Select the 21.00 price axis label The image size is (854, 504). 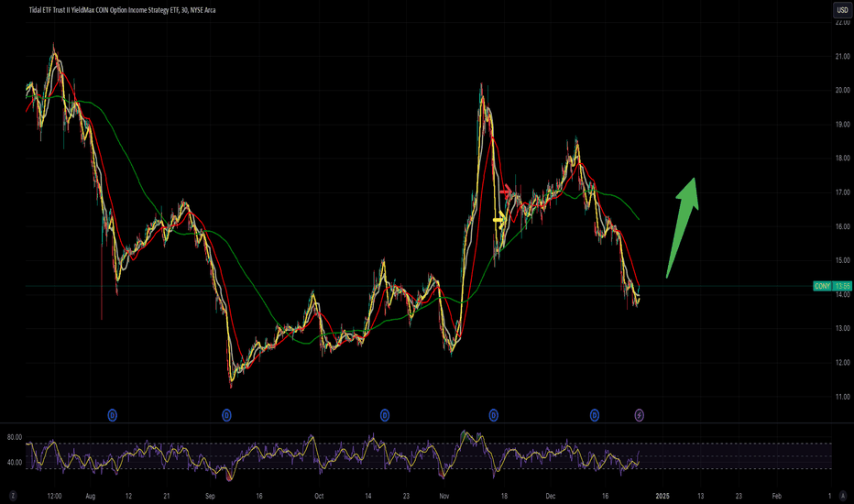pyautogui.click(x=843, y=56)
